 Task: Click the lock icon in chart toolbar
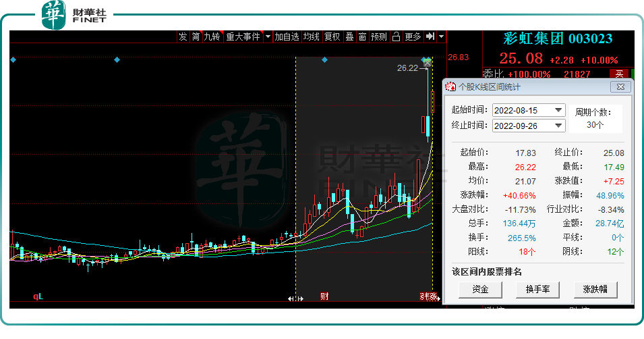point(397,36)
